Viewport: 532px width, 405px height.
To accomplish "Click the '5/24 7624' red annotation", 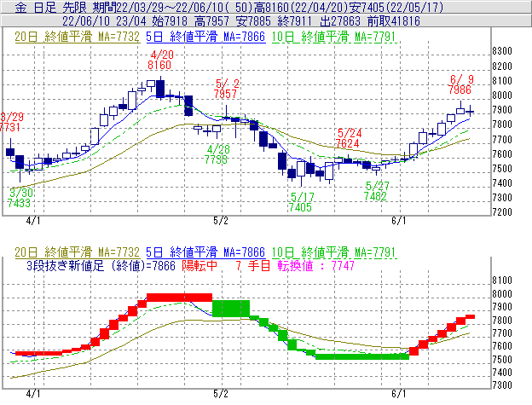I will tap(349, 138).
